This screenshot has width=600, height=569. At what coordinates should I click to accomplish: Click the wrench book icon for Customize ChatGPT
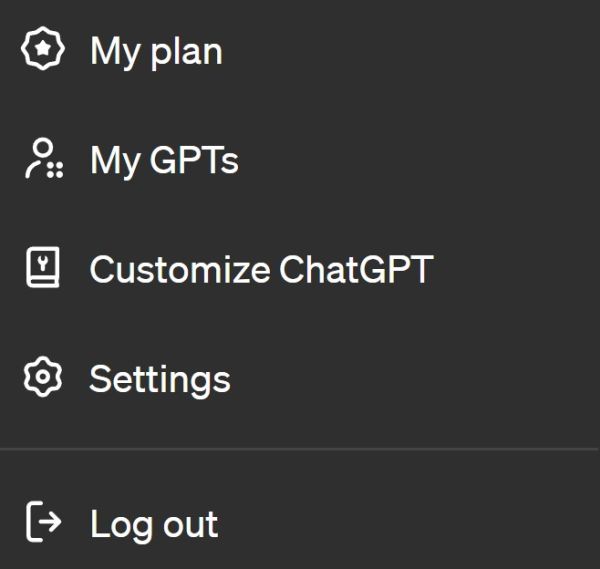[x=43, y=267]
